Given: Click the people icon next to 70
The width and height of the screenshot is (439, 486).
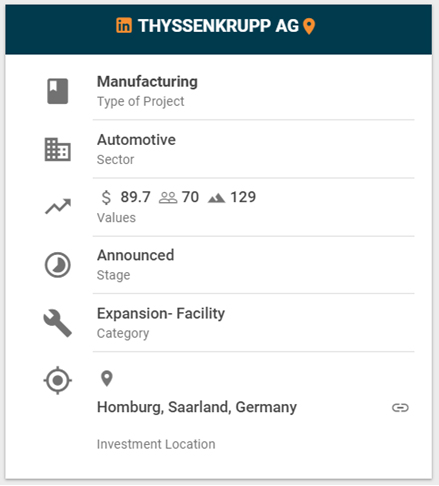Looking at the screenshot, I should [x=168, y=198].
